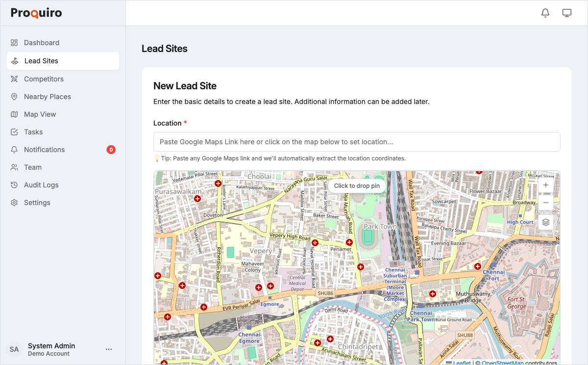The width and height of the screenshot is (588, 365).
Task: Click the Competitors crossed-swords icon
Action: point(14,79)
